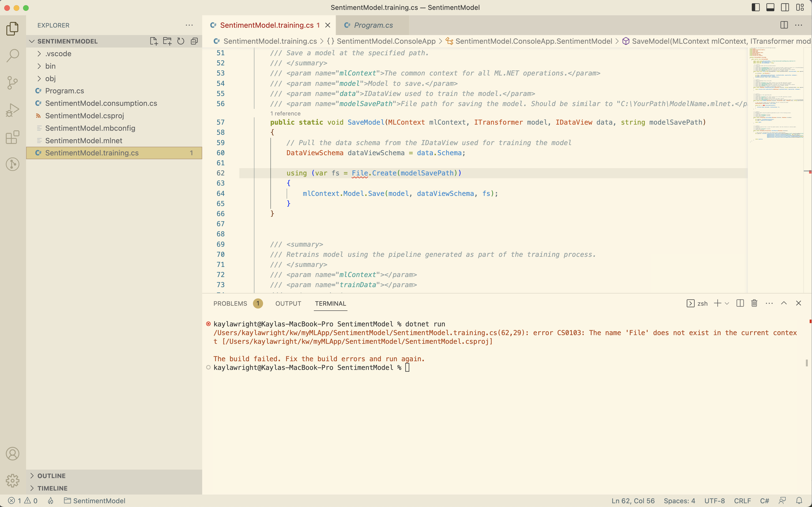Collapse all folders in explorer

pos(194,41)
